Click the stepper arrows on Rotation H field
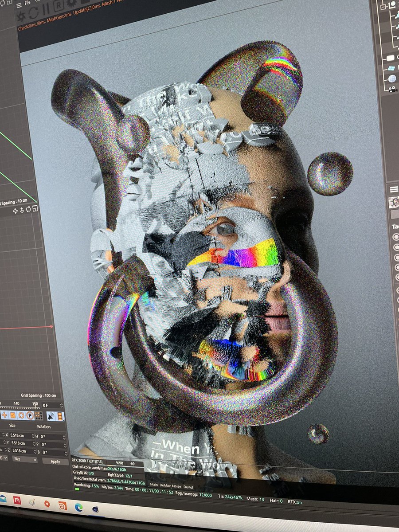The image size is (399, 532). (64, 437)
